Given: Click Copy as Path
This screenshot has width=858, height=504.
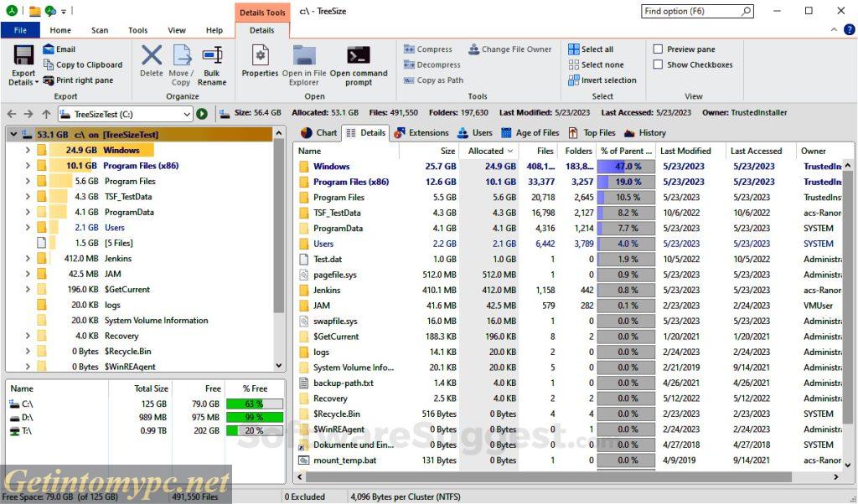Looking at the screenshot, I should coord(433,80).
